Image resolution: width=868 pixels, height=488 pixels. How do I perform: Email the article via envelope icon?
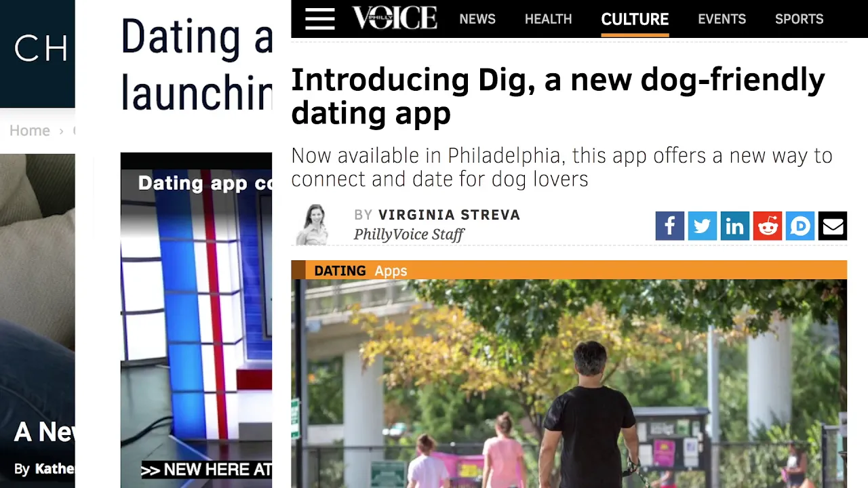click(832, 226)
